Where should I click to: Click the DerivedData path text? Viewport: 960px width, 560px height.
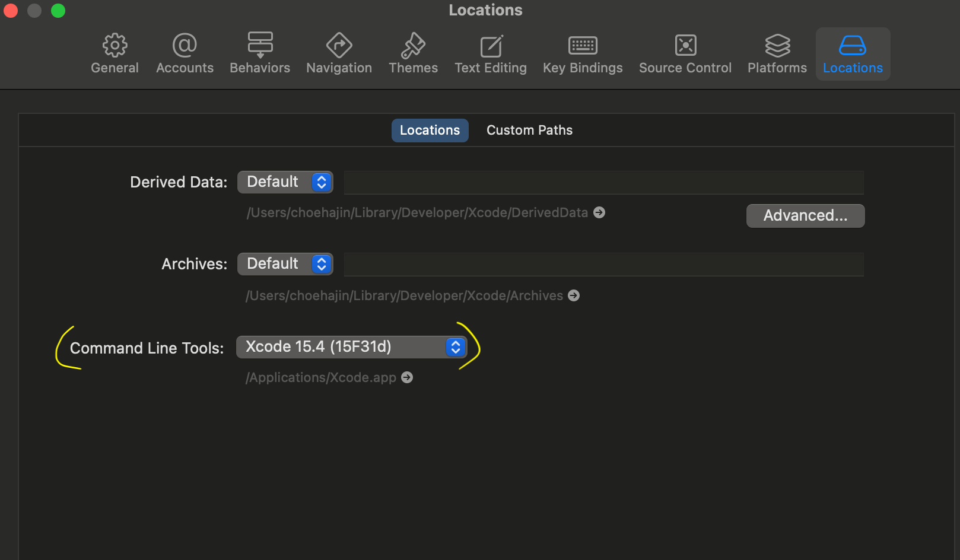coord(417,212)
